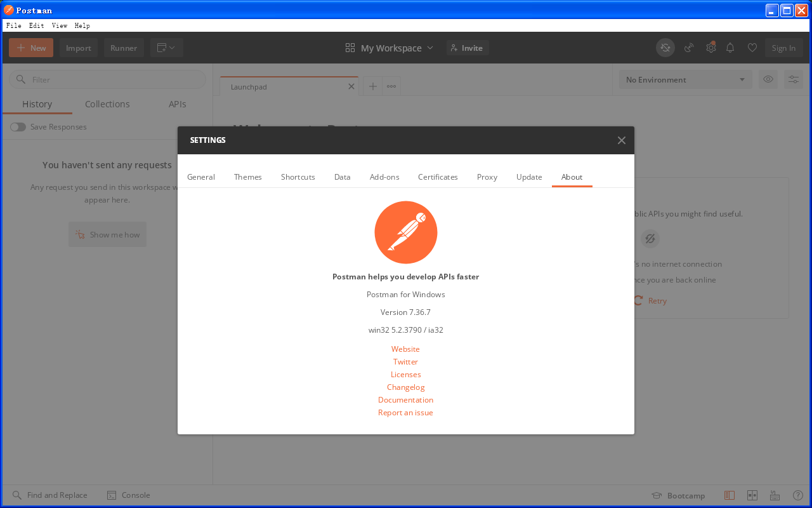The width and height of the screenshot is (812, 508).
Task: Open the Changelog link
Action: click(x=405, y=387)
